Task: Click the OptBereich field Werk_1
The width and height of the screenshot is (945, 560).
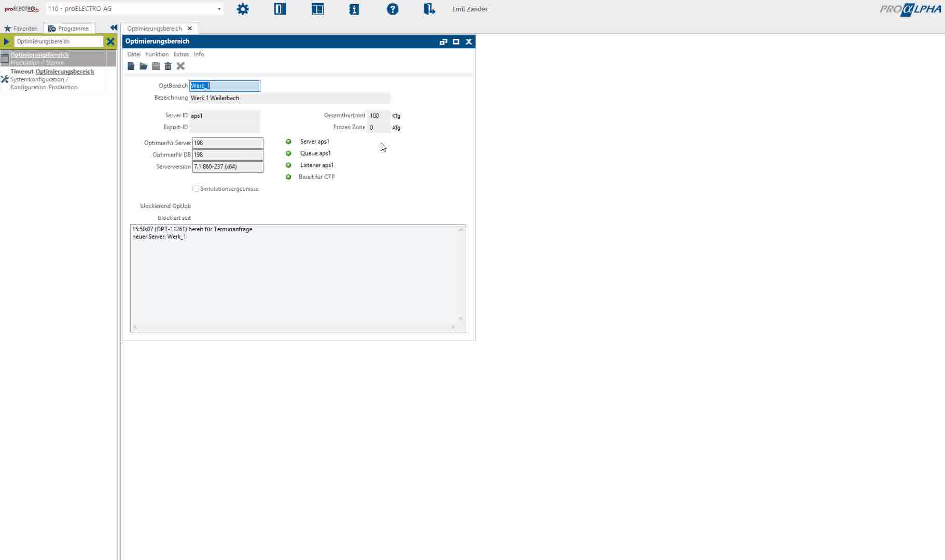Action: pos(225,86)
